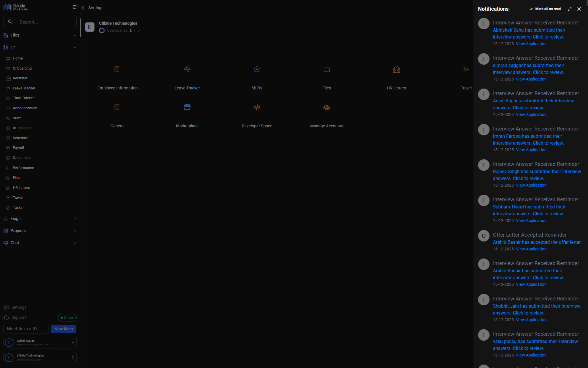The height and width of the screenshot is (368, 588).
Task: Click the User License progress ring
Action: (102, 30)
